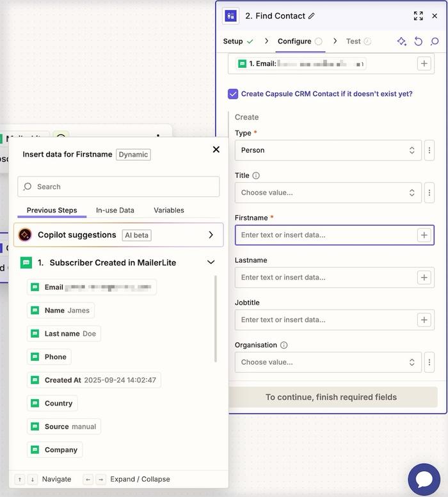The width and height of the screenshot is (448, 497).
Task: Open the chat support bubble
Action: pos(424,479)
